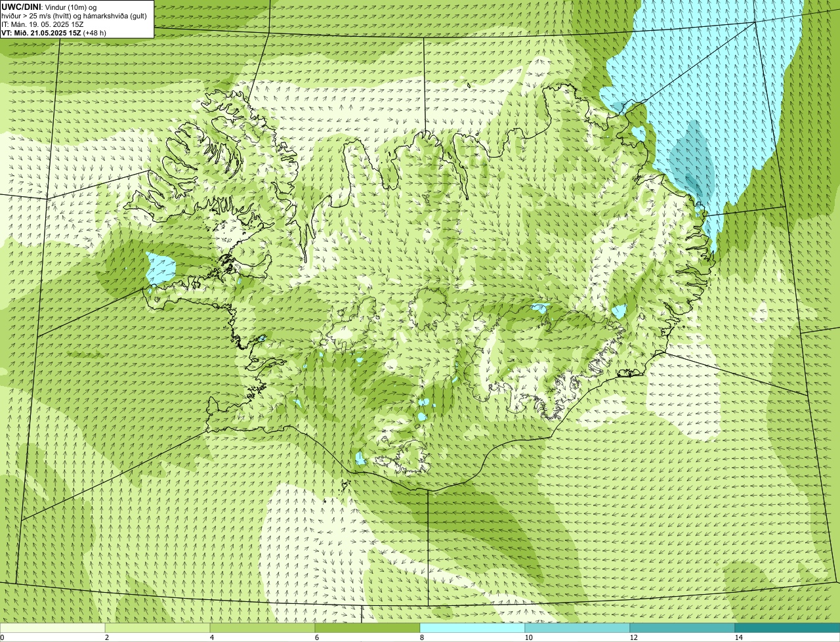Viewport: 840px width, 642px height.
Task: Click the 4–6 m/s legend color swatch
Action: [x=262, y=628]
